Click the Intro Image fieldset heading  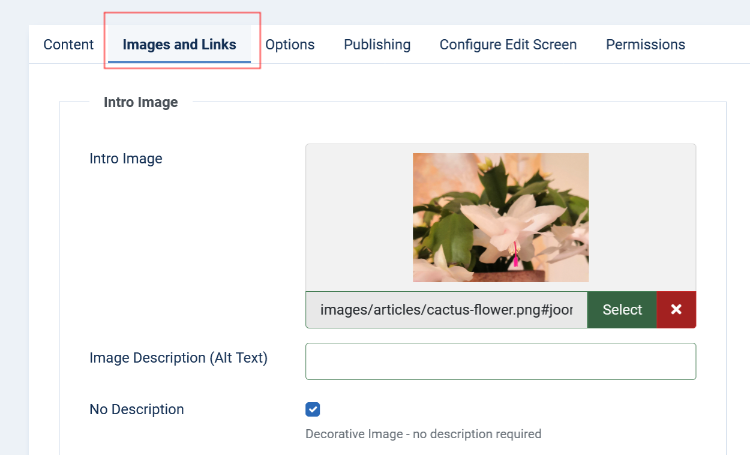click(141, 102)
